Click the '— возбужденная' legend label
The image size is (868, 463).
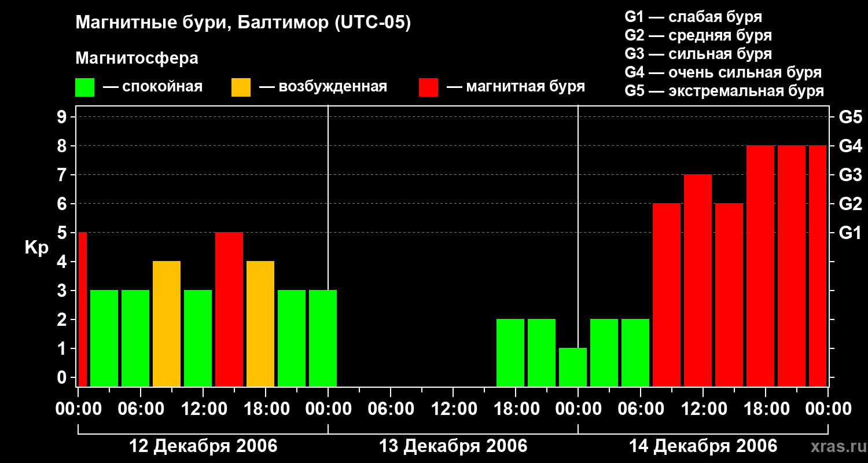tap(323, 87)
